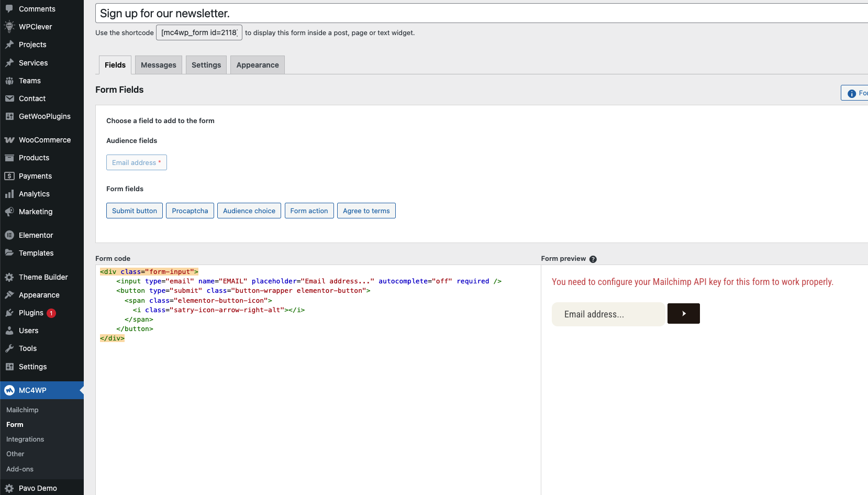This screenshot has height=495, width=868.
Task: Click the Analytics bar chart icon
Action: tap(9, 194)
